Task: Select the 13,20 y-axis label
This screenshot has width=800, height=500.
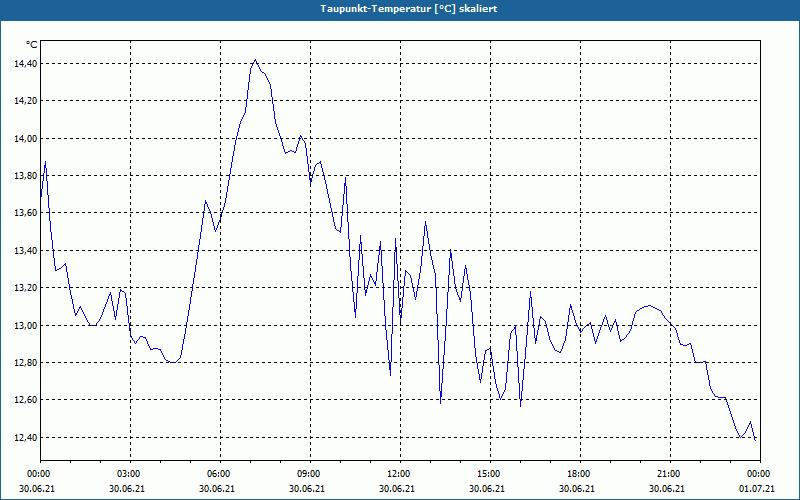Action: 25,288
